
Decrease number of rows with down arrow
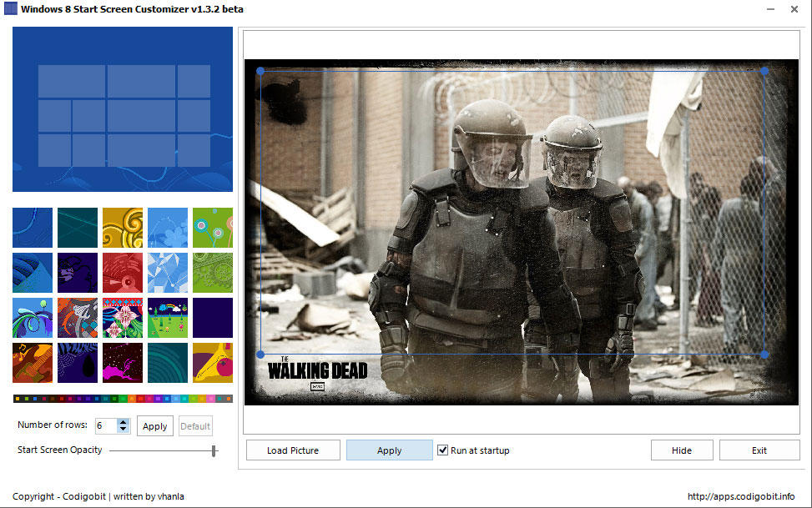pos(123,430)
